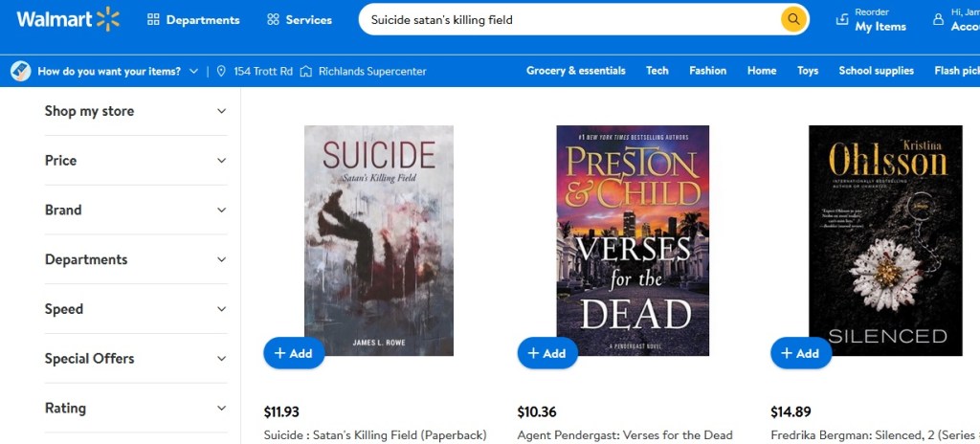Select the School supplies link
980x444 pixels.
click(876, 71)
